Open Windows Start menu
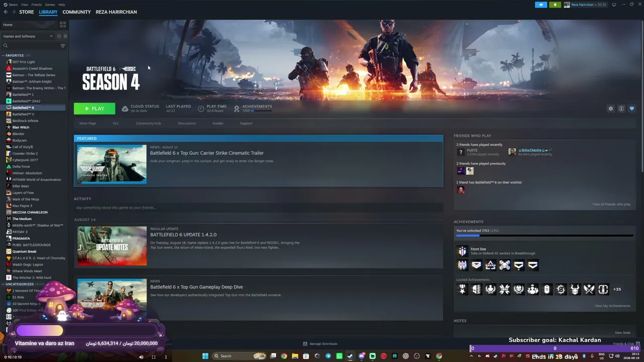 (x=205, y=356)
